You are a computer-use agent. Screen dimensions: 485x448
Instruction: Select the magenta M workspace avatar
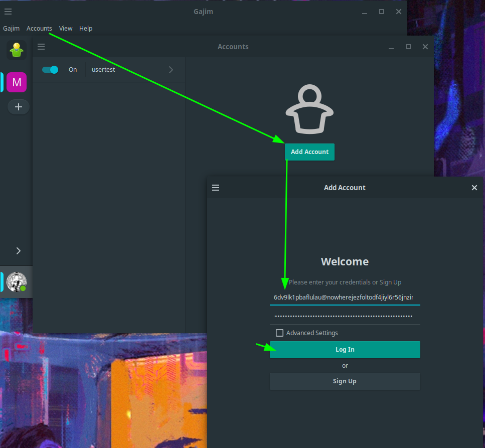click(x=17, y=82)
